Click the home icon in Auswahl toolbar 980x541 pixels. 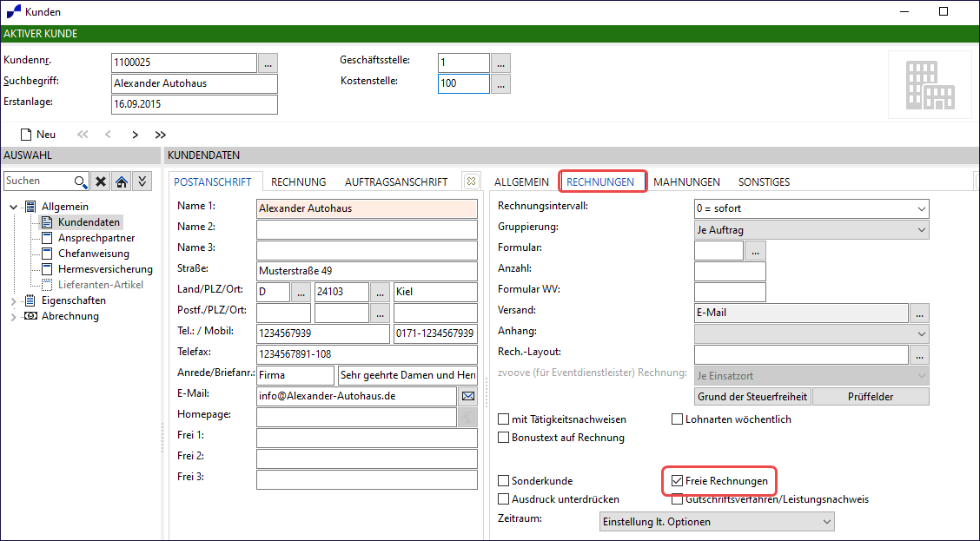pyautogui.click(x=122, y=181)
